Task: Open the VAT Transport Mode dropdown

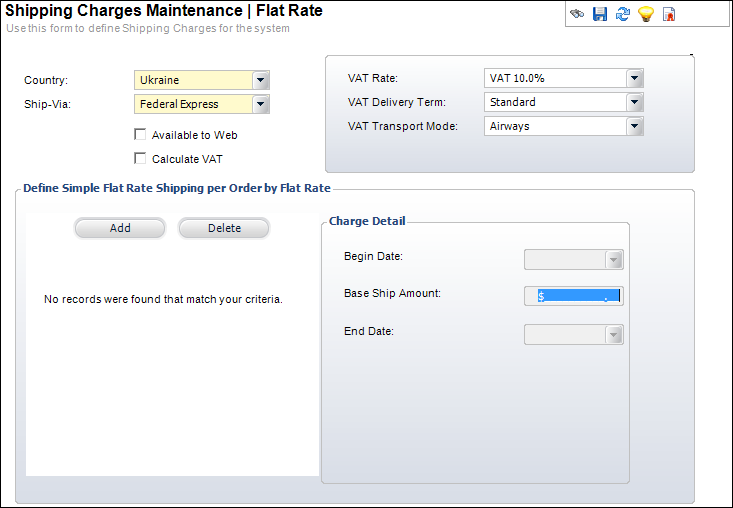Action: (634, 126)
